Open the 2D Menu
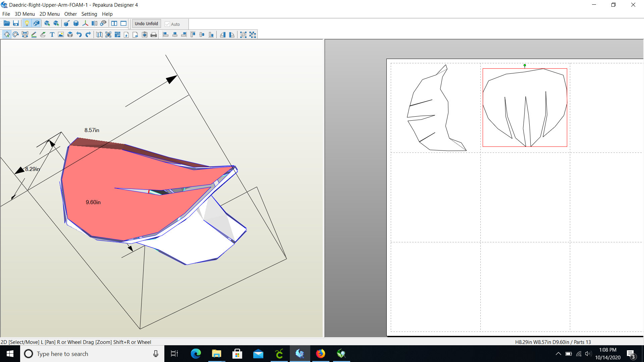 pos(50,14)
